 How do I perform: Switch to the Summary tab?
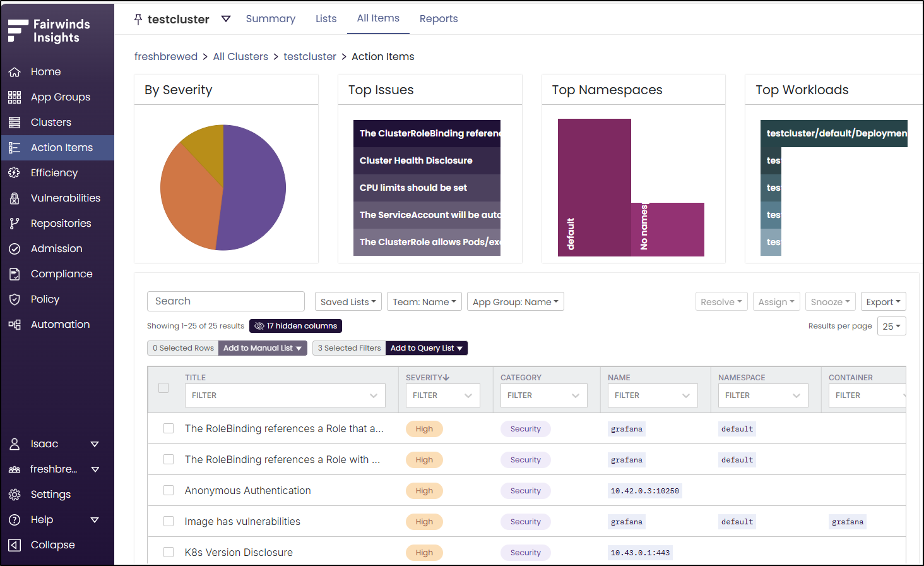pos(271,19)
